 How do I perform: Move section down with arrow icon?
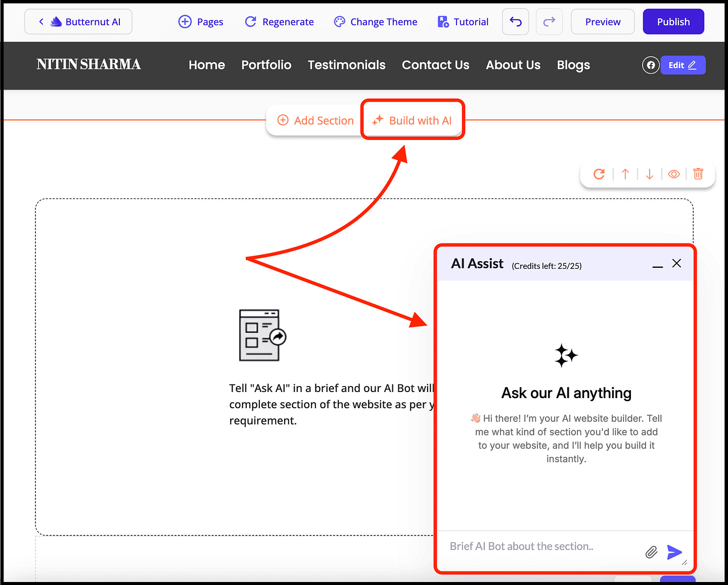tap(650, 174)
